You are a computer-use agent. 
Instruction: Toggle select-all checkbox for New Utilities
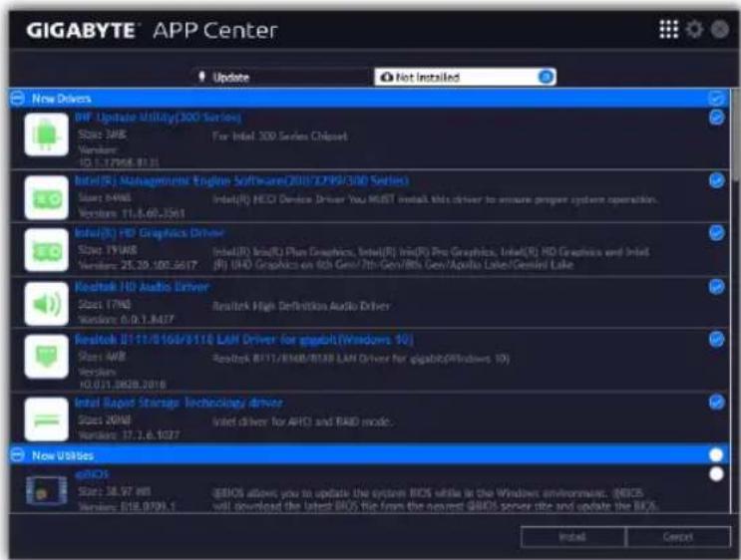(x=716, y=455)
